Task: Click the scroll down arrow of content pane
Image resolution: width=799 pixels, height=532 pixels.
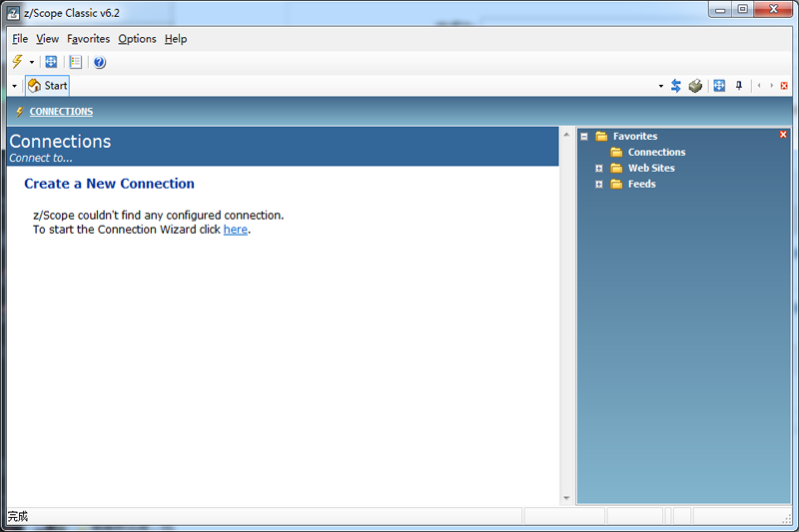Action: (x=566, y=498)
